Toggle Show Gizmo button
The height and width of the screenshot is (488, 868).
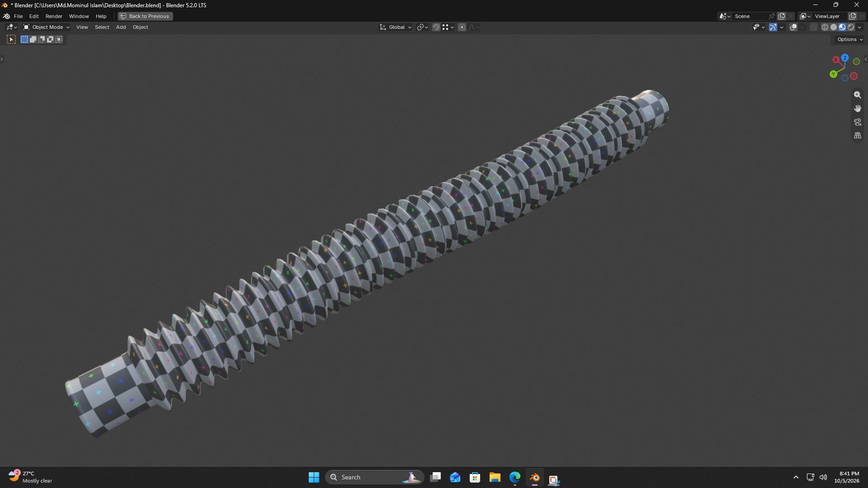click(x=773, y=27)
